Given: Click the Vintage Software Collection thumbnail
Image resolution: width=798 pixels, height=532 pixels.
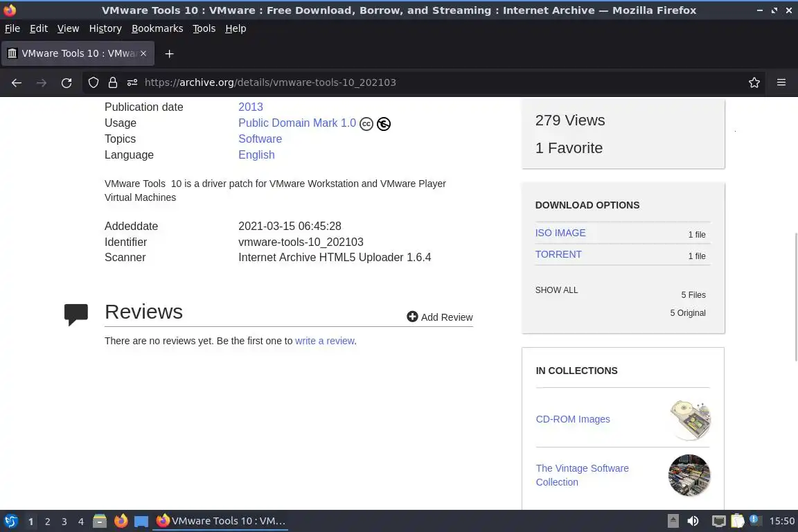Looking at the screenshot, I should pyautogui.click(x=689, y=475).
